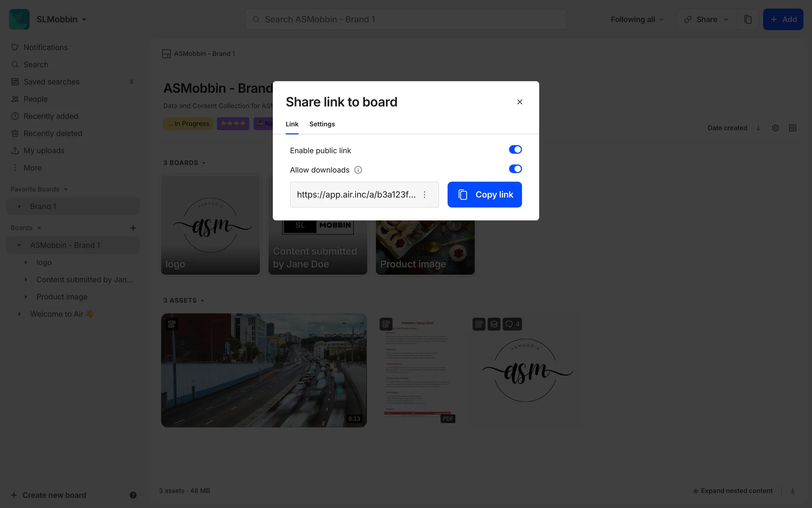
Task: Click the copy/duplicate icon in top bar
Action: click(x=748, y=19)
